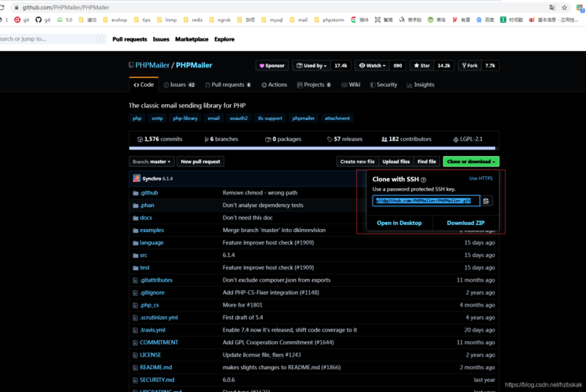Screen dimensions: 586x392
Task: Open the Watch dropdown
Action: 372,66
